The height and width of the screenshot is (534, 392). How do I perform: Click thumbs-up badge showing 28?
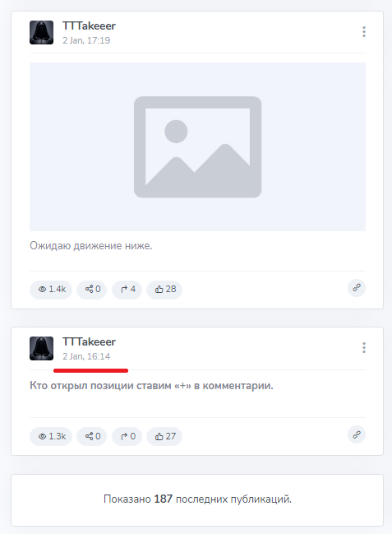tap(164, 290)
